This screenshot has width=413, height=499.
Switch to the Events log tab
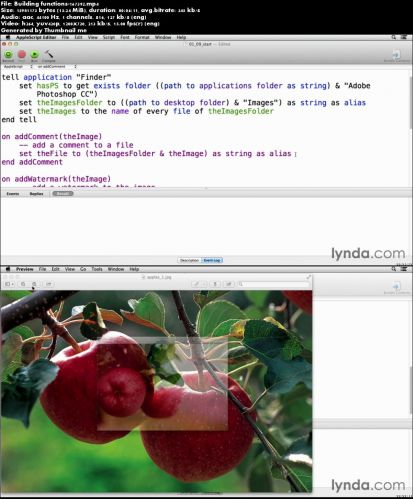coord(13,194)
